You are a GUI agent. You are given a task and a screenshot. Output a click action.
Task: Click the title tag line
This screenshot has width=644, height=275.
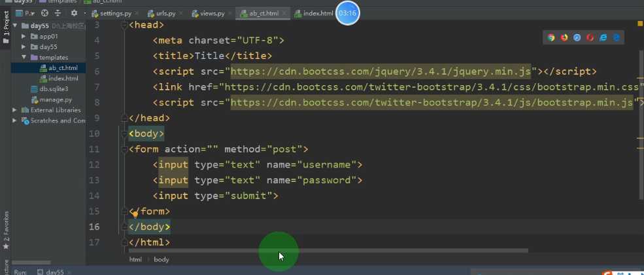click(x=212, y=56)
